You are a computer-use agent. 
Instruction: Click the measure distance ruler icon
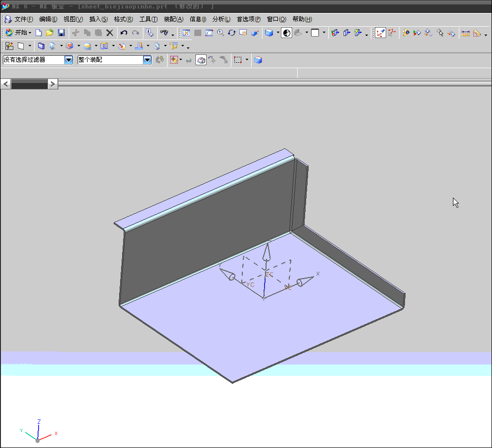[466, 33]
